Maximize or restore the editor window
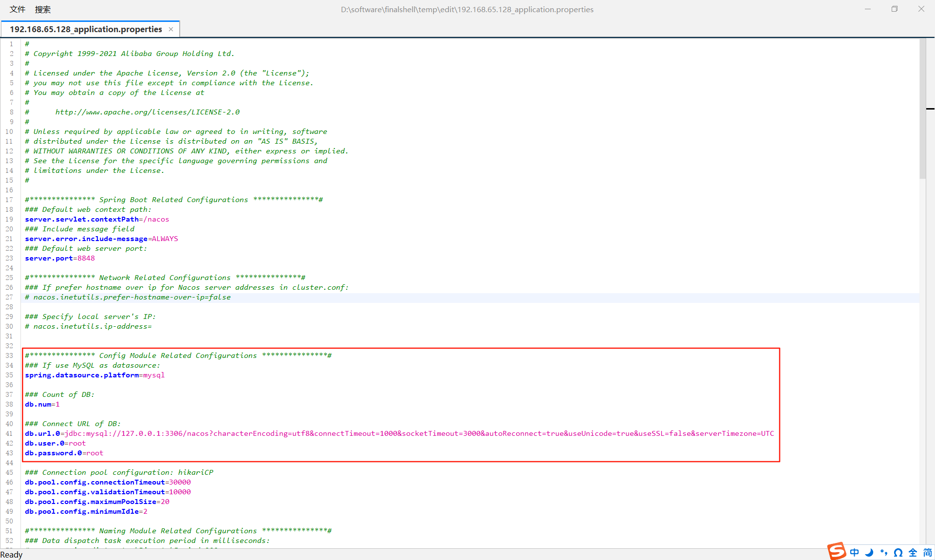The image size is (935, 560). point(895,9)
